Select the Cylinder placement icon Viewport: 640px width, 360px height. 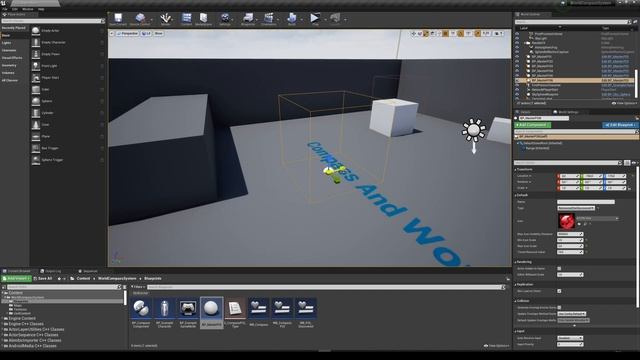click(36, 113)
